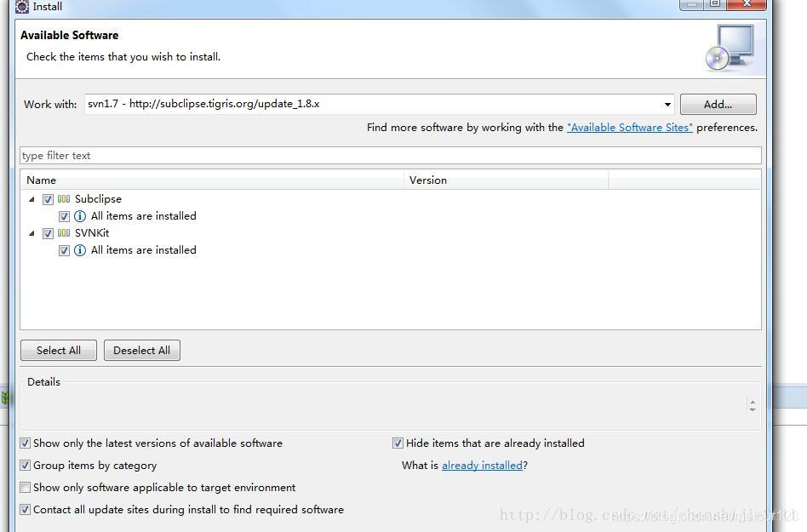
Task: Click the Version column header
Action: click(507, 180)
